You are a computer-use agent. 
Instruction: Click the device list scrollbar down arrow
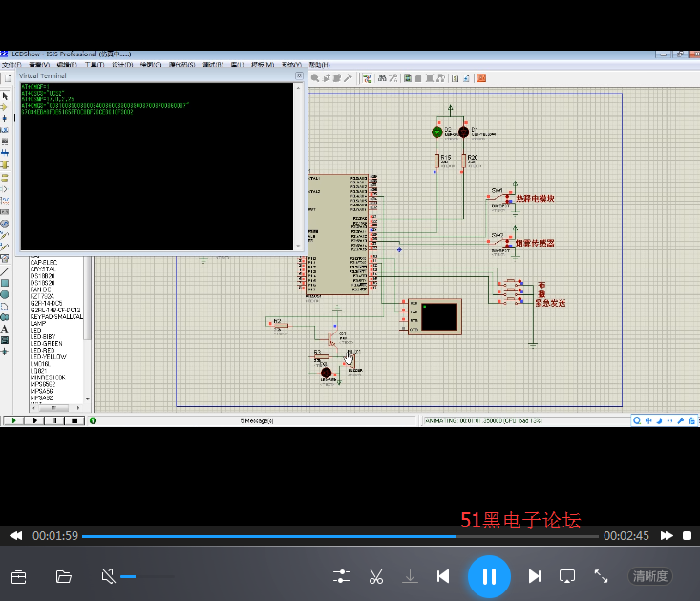click(x=88, y=399)
